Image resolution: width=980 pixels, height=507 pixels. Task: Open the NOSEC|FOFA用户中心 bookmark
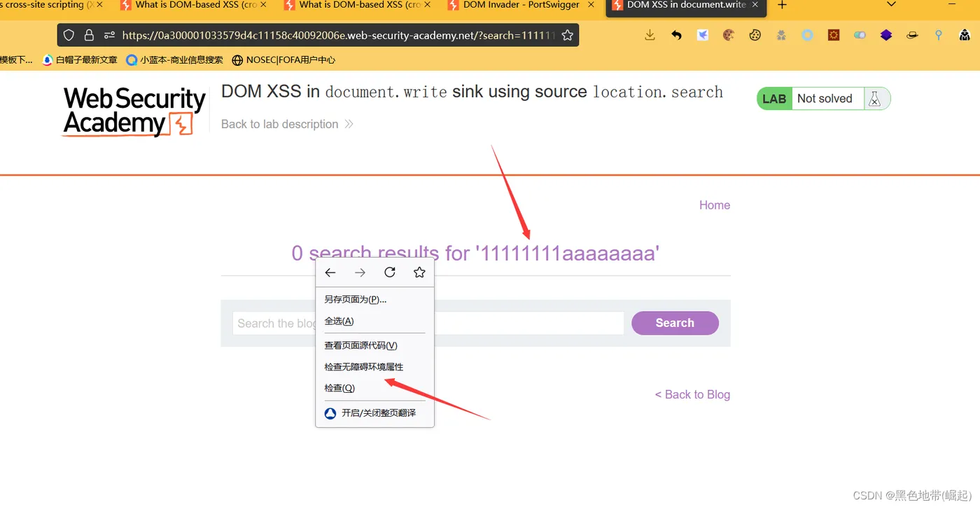(283, 60)
